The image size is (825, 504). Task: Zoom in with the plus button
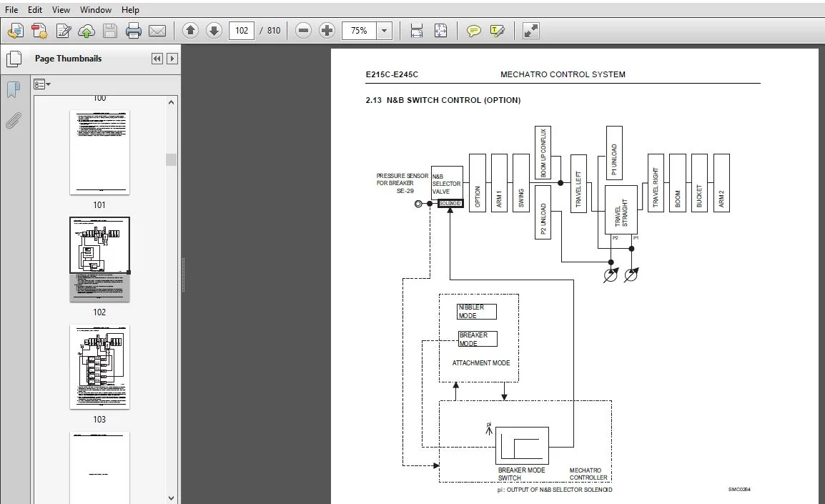[x=327, y=31]
